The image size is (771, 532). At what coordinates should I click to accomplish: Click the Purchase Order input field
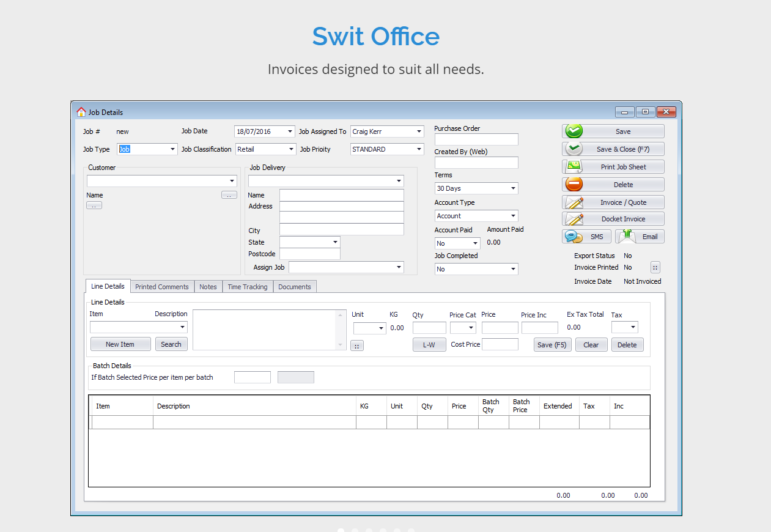pos(476,139)
